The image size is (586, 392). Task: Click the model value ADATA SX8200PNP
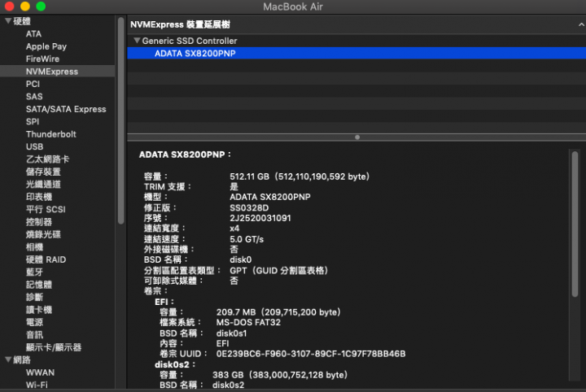pos(270,197)
